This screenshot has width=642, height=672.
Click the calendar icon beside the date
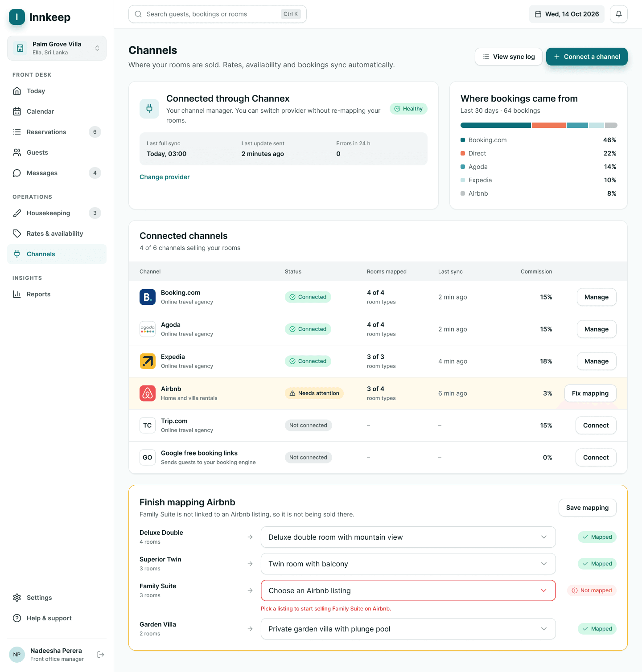click(x=538, y=14)
